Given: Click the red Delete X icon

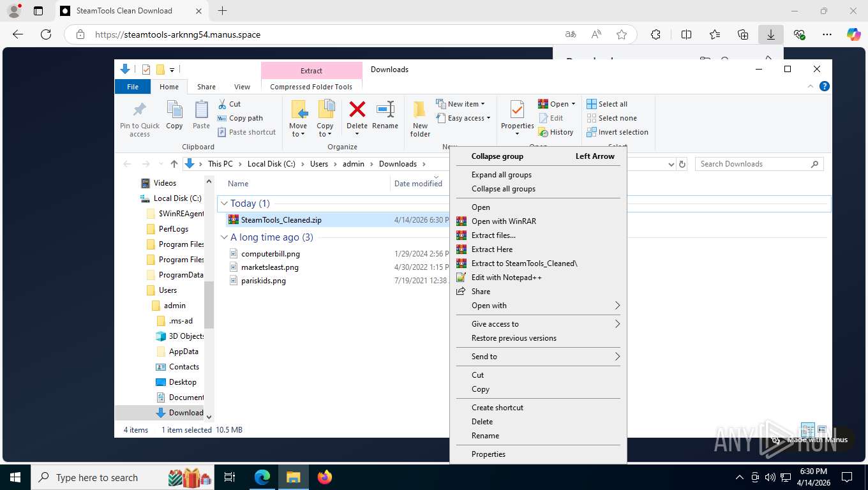Looking at the screenshot, I should 357,110.
